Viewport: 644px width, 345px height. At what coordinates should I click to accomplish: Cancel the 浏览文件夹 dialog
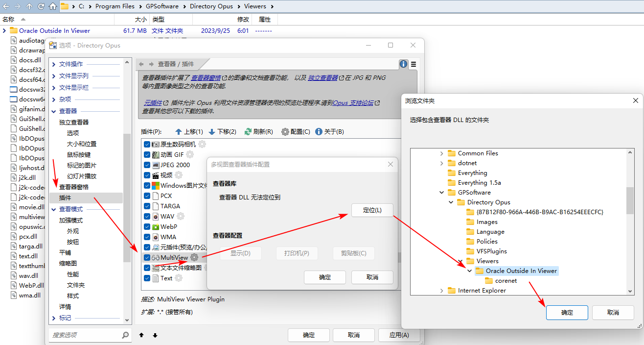coord(613,313)
